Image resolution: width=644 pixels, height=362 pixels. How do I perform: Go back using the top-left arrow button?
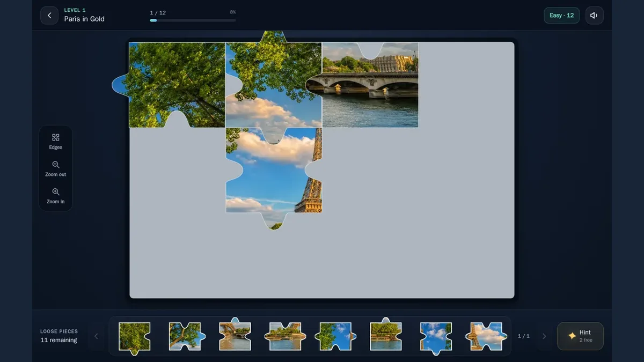pyautogui.click(x=49, y=16)
